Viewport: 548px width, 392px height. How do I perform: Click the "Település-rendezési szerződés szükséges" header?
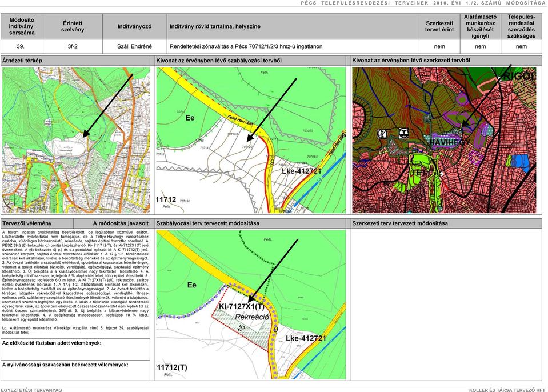point(521,26)
